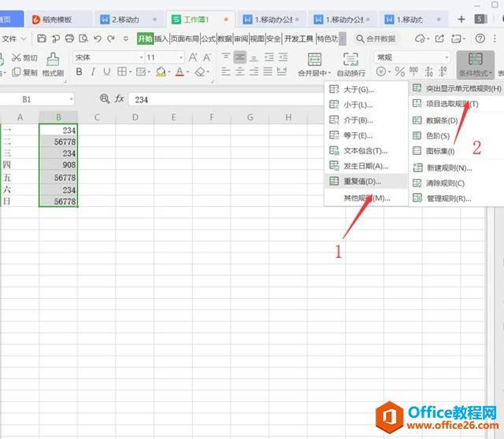Screen dimensions: 504x439
Task: Click the Print Preview icon
Action: [x=83, y=39]
